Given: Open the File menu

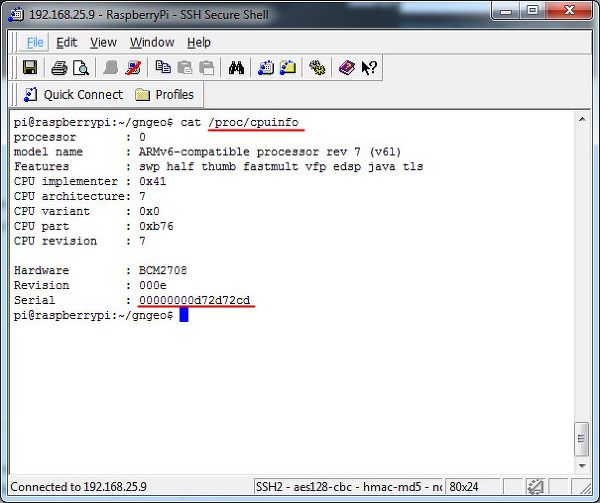Looking at the screenshot, I should pyautogui.click(x=35, y=42).
